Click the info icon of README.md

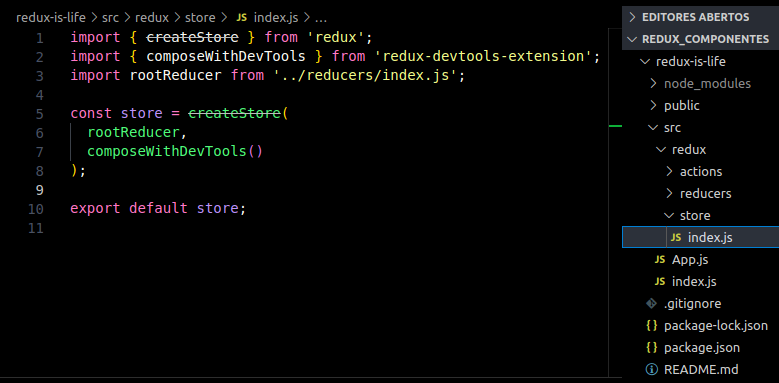(651, 370)
